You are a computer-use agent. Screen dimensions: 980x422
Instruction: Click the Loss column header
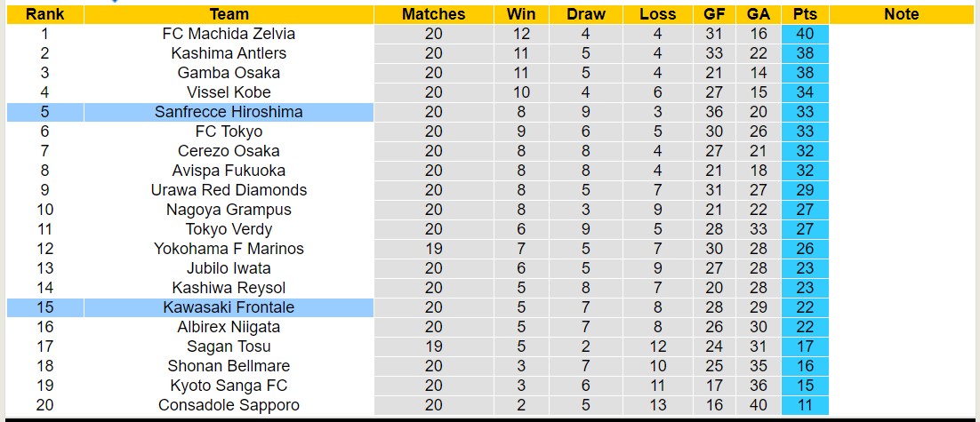[x=657, y=14]
